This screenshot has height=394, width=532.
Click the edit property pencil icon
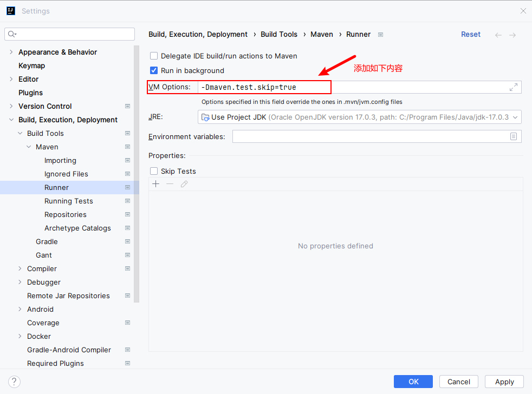(184, 184)
